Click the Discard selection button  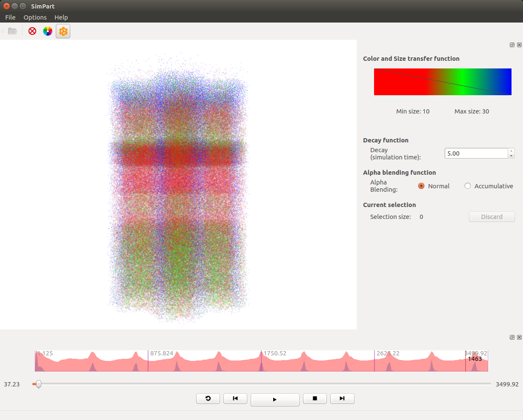(x=492, y=217)
